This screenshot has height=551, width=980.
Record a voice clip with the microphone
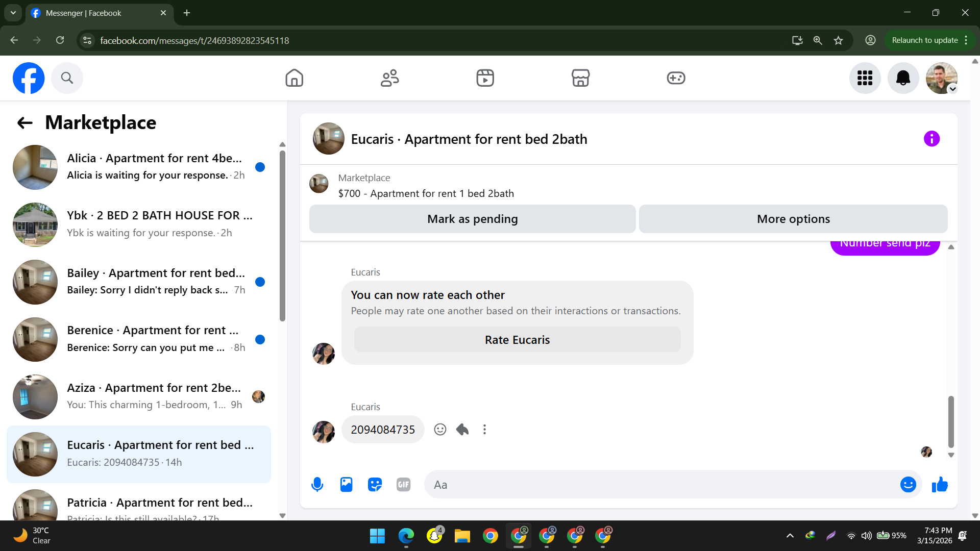click(x=317, y=485)
